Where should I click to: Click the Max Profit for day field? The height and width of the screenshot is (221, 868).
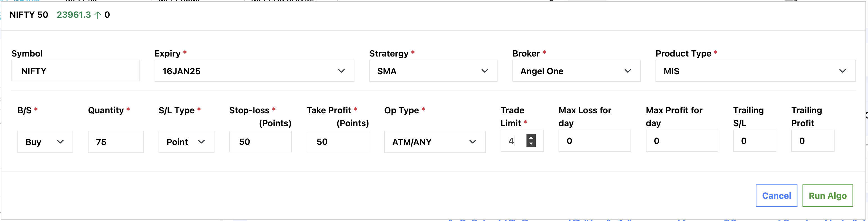pyautogui.click(x=682, y=141)
